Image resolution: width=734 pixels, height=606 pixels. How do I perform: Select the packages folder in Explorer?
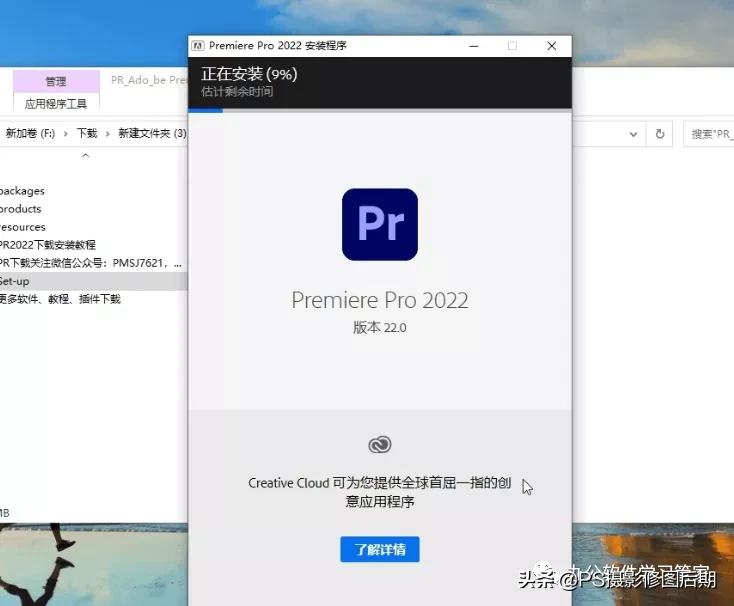point(22,191)
